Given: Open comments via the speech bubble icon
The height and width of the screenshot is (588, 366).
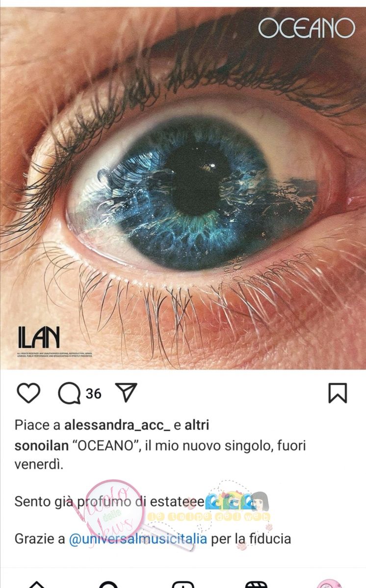Looking at the screenshot, I should 69,393.
